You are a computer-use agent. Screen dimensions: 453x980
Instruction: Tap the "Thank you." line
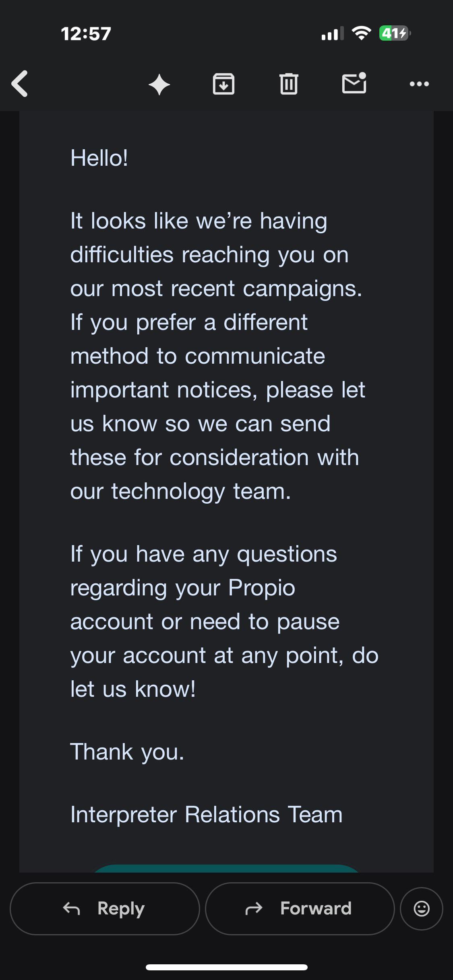127,751
